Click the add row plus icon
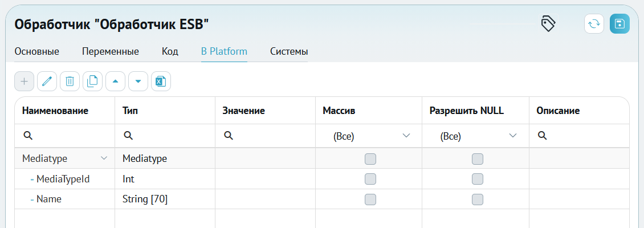Viewport: 644px width, 228px height. click(25, 82)
